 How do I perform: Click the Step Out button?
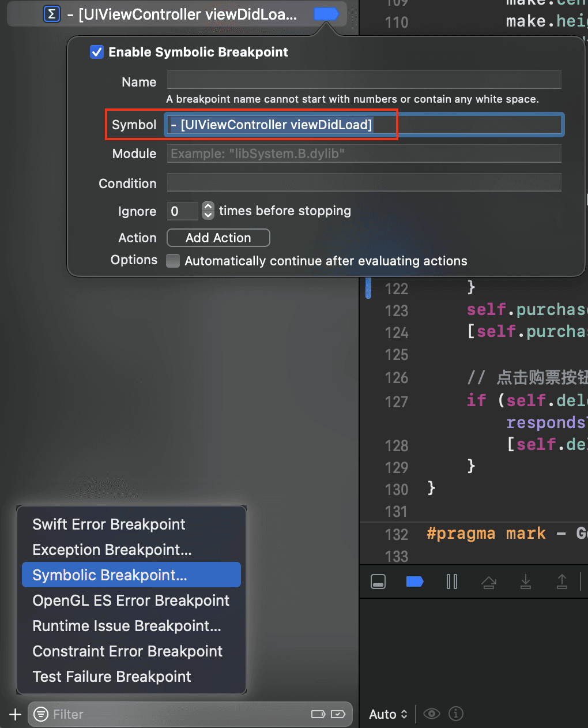tap(562, 581)
